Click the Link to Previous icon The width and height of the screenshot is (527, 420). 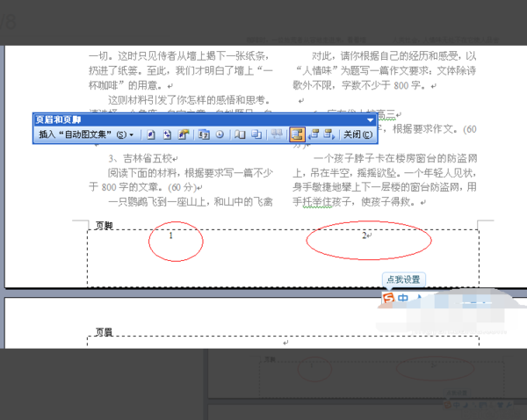point(277,134)
